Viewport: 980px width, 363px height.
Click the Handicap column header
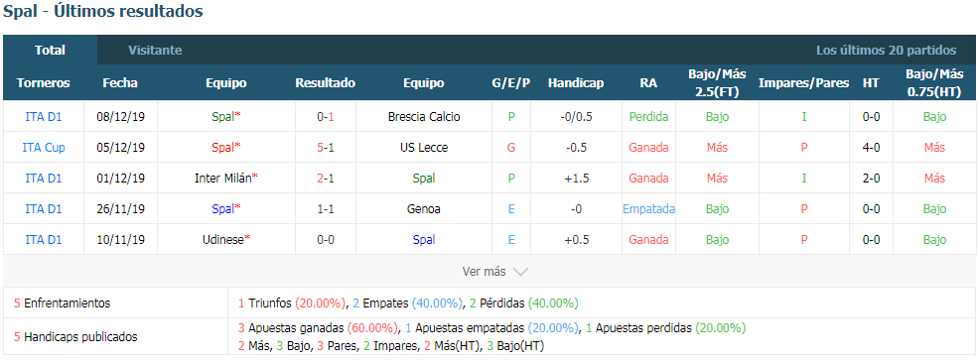(576, 83)
